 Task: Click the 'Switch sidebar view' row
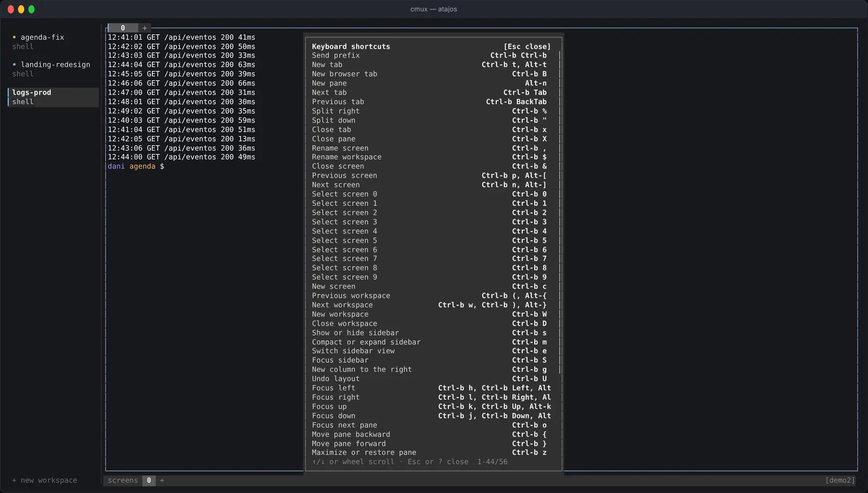pos(429,351)
